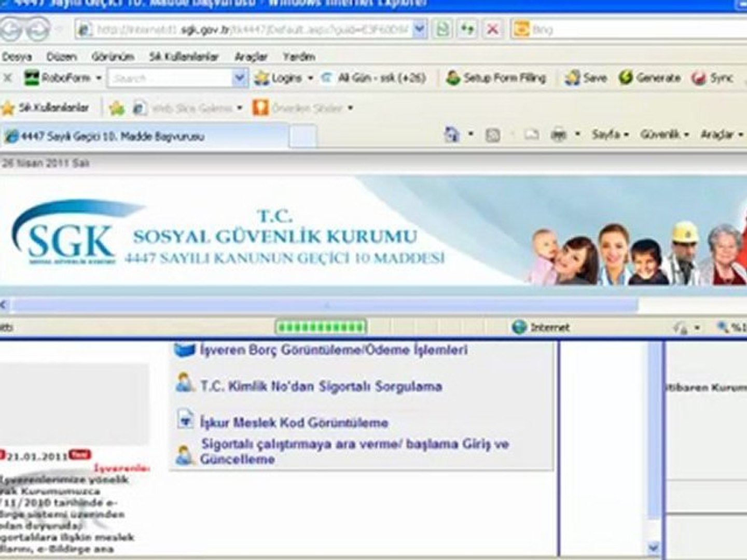Open the Görünüm menu
The width and height of the screenshot is (747, 560).
click(113, 57)
